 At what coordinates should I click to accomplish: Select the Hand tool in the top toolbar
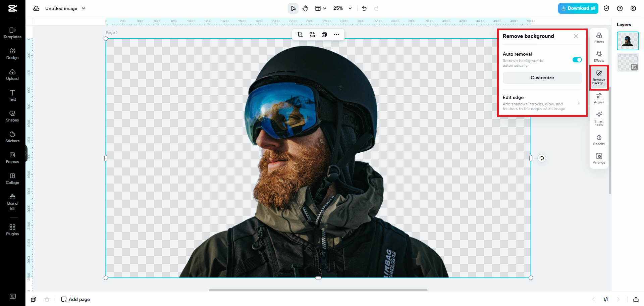pyautogui.click(x=305, y=8)
